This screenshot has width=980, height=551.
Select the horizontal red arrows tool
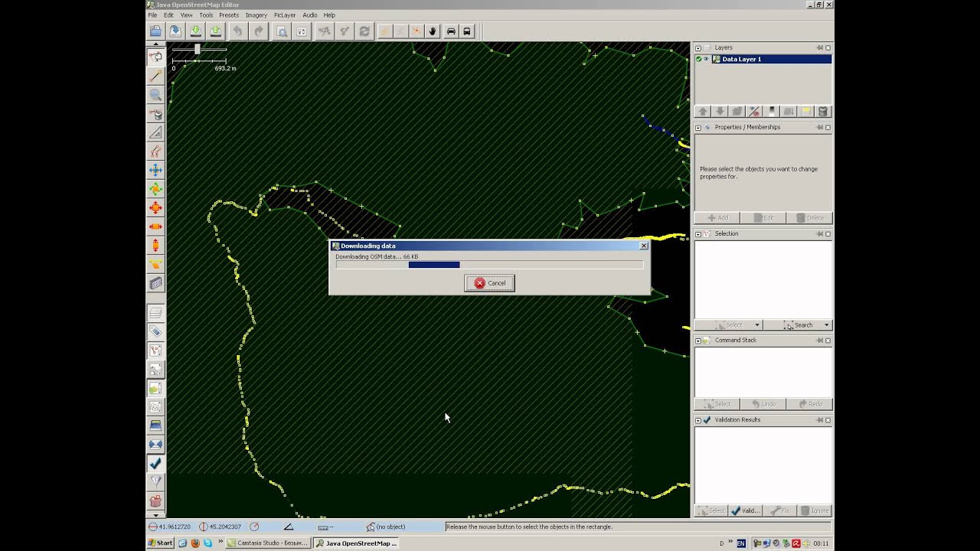point(155,227)
